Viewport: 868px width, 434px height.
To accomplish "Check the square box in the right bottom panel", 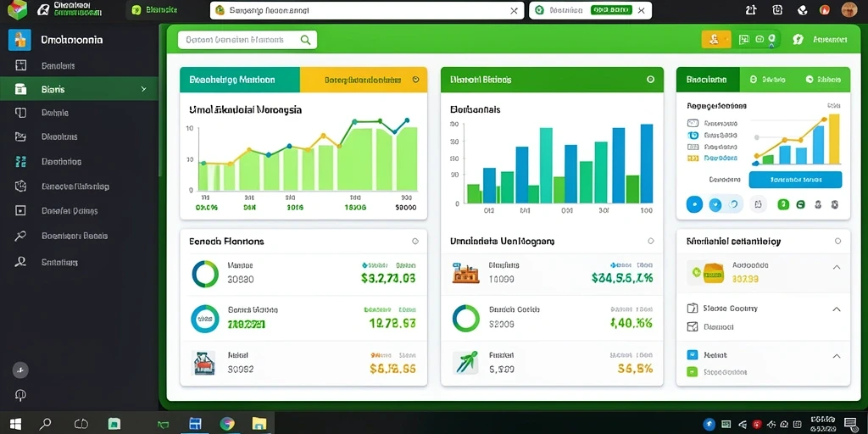I will pos(692,326).
